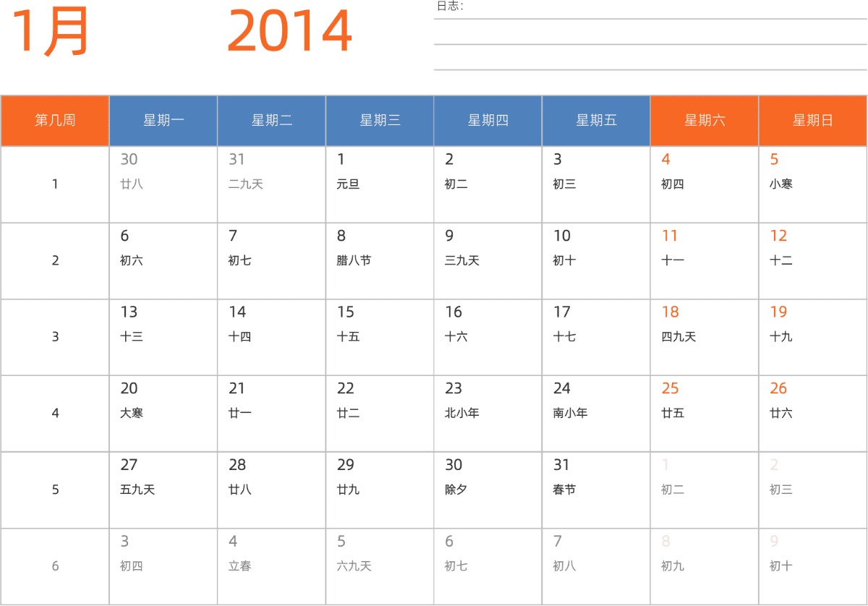868x606 pixels.
Task: Select the 星期四 column header
Action: (488, 121)
